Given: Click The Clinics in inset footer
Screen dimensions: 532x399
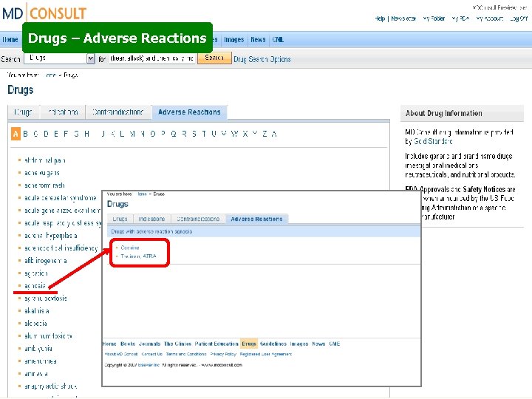Looking at the screenshot, I should tap(177, 344).
